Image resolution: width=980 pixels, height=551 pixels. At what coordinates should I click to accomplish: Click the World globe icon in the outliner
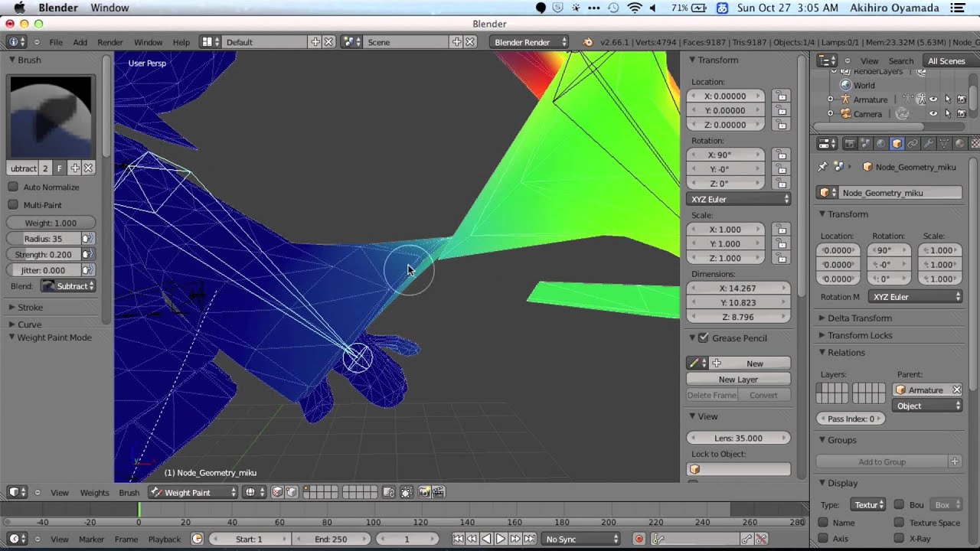(x=846, y=85)
